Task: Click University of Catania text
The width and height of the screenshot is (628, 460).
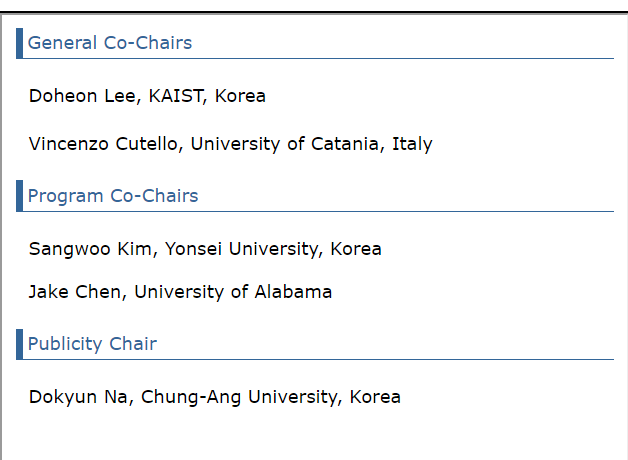Action: (x=285, y=144)
